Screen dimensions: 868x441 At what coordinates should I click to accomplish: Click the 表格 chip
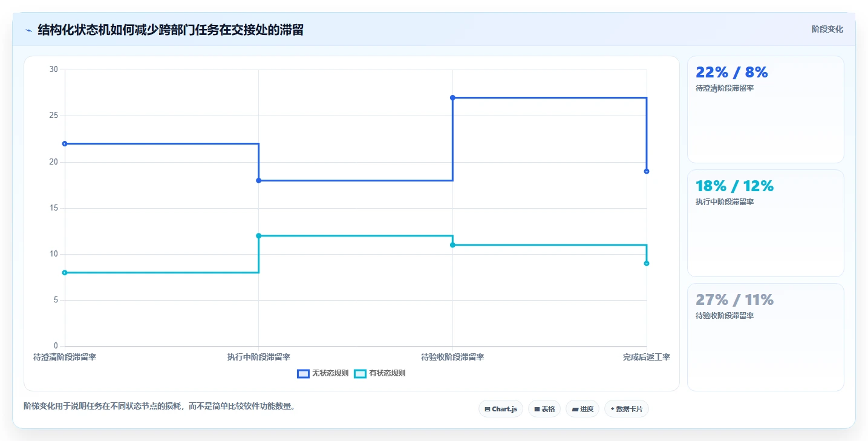coord(544,409)
